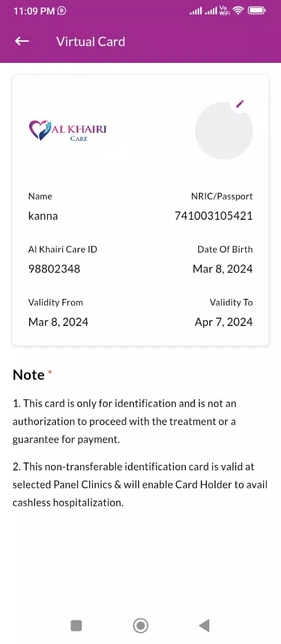
Task: Tap the Validity To date Apr 7, 2024
Action: (x=224, y=322)
